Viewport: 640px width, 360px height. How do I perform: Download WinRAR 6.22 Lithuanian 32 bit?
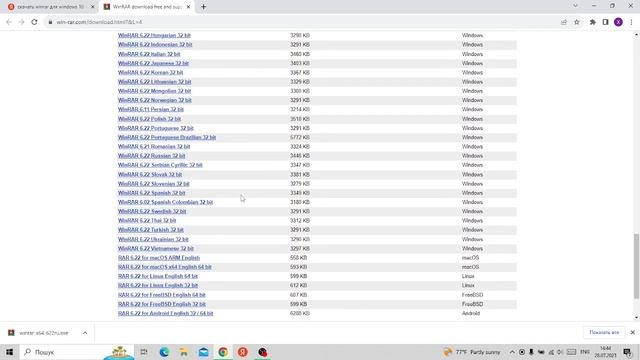click(155, 82)
